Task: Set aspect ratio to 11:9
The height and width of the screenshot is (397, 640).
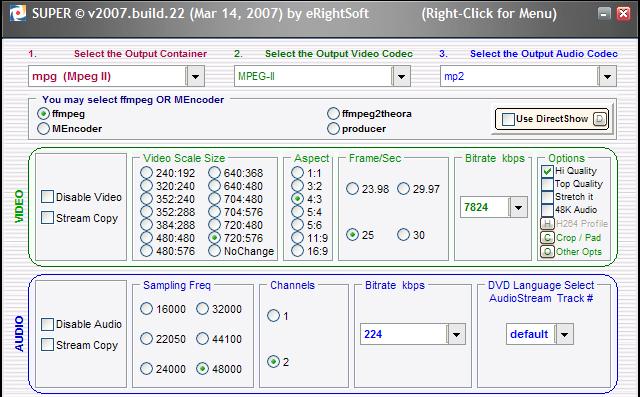Action: click(298, 237)
